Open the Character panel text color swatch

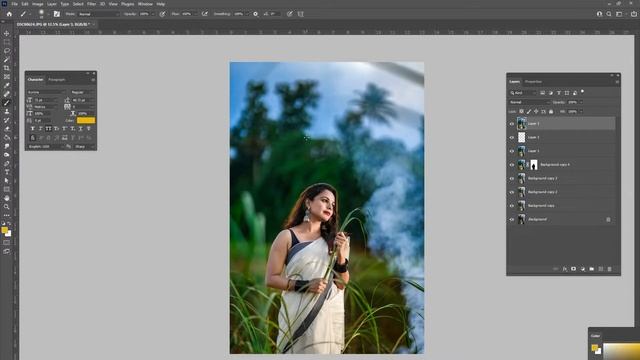pyautogui.click(x=86, y=120)
